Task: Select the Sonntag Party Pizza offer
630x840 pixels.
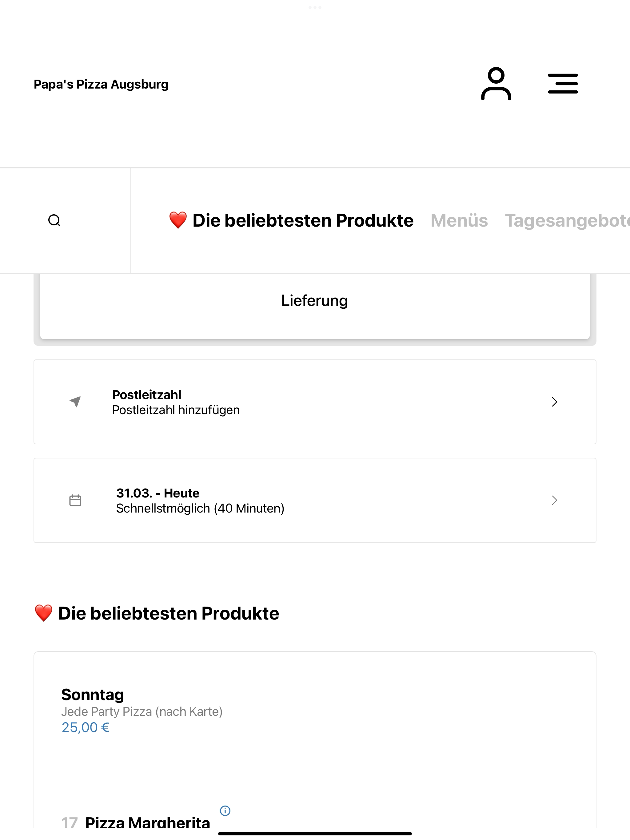Action: 315,710
